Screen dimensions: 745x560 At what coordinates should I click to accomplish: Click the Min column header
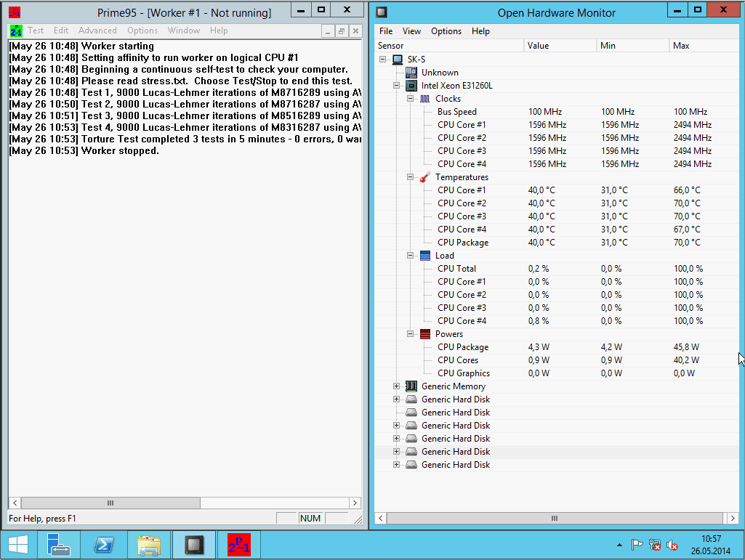tap(633, 46)
